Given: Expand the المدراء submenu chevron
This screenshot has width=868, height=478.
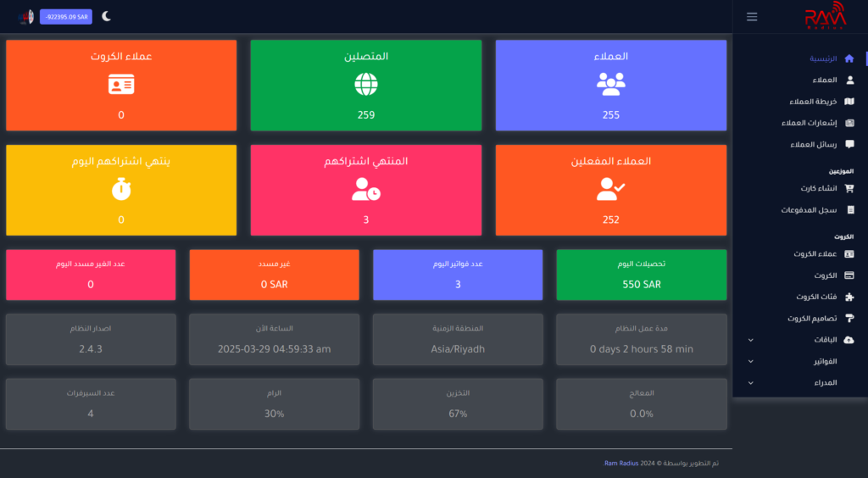Looking at the screenshot, I should [750, 383].
